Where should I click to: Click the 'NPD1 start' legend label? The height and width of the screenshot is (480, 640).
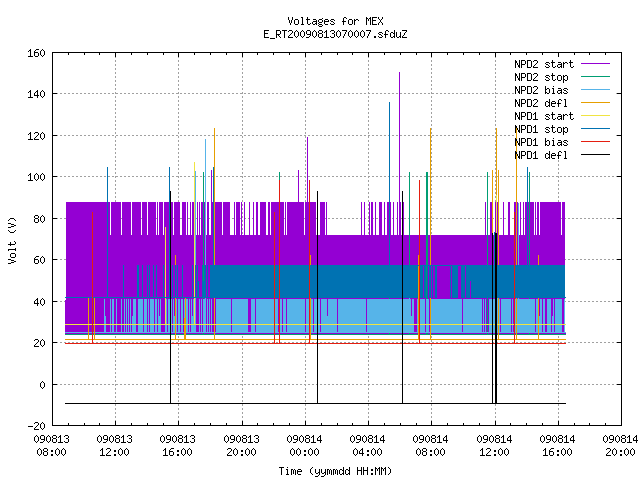point(544,116)
